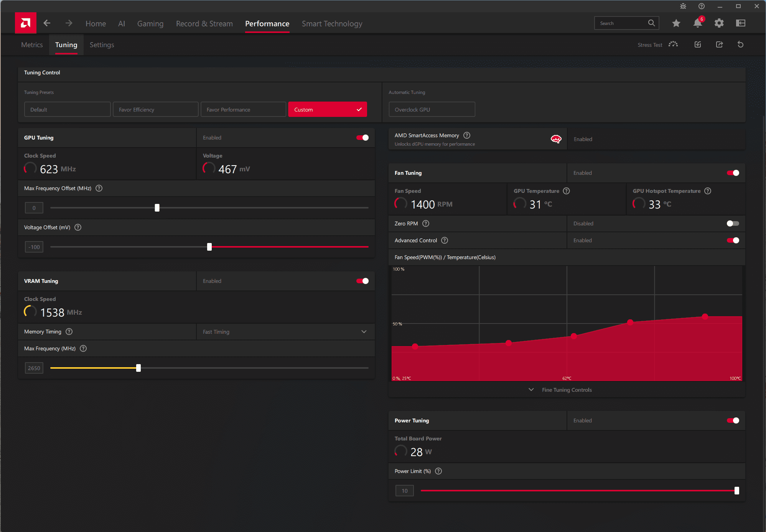Open help for Max Frequency Offset
Viewport: 766px width, 532px height.
[99, 188]
